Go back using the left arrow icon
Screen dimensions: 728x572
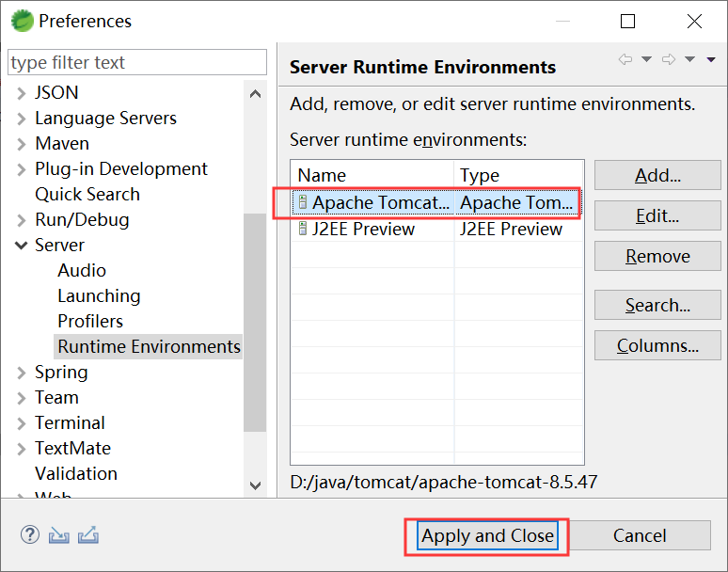(x=625, y=59)
